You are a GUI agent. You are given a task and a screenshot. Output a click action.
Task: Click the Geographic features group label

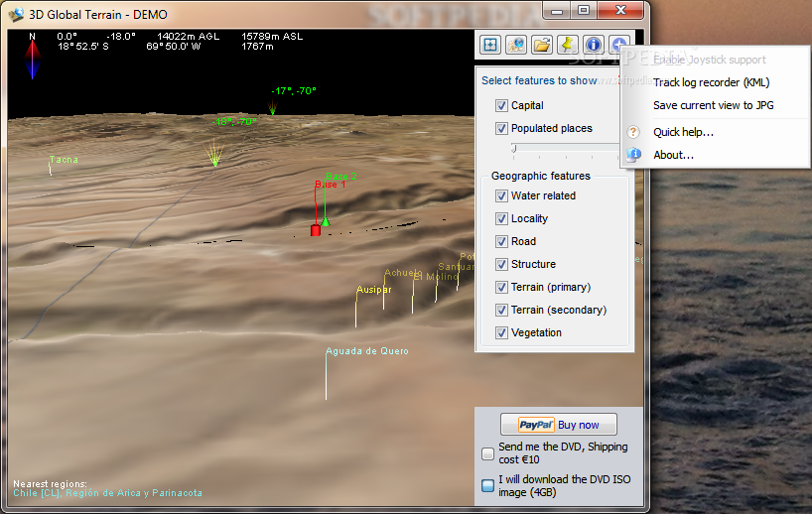tap(541, 176)
